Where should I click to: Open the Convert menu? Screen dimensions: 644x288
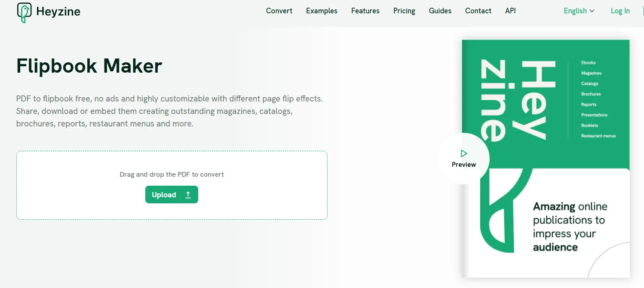pyautogui.click(x=279, y=11)
